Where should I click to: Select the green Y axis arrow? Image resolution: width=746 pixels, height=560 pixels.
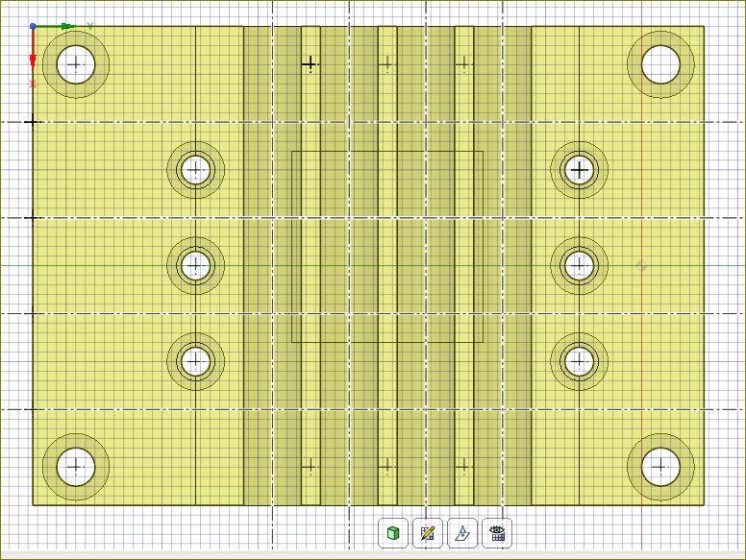tap(65, 27)
